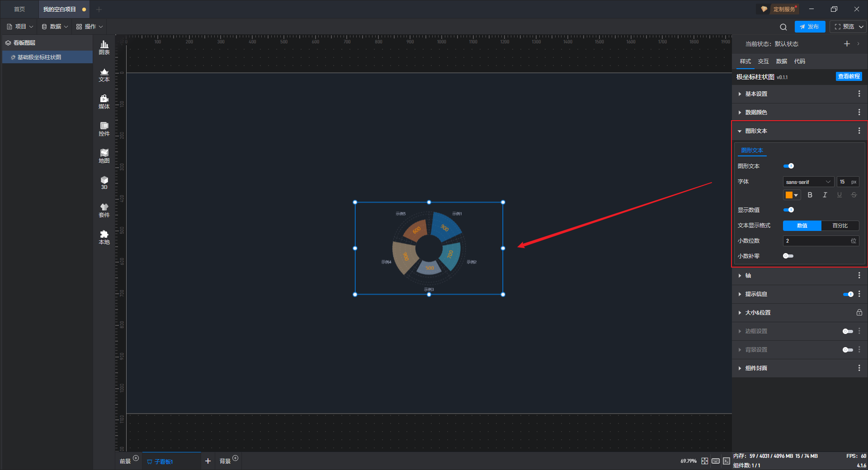This screenshot has height=470, width=868.
Task: Add a 背景 background layer
Action: (235, 458)
